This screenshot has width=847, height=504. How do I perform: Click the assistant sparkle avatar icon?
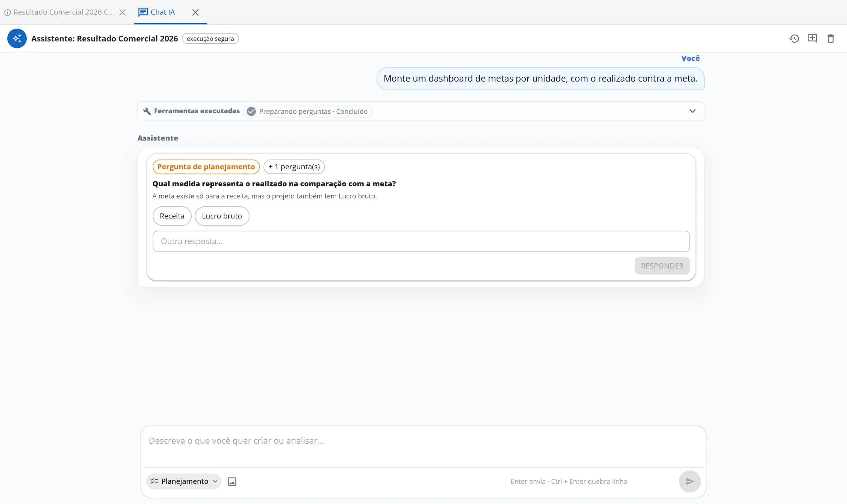(x=17, y=38)
